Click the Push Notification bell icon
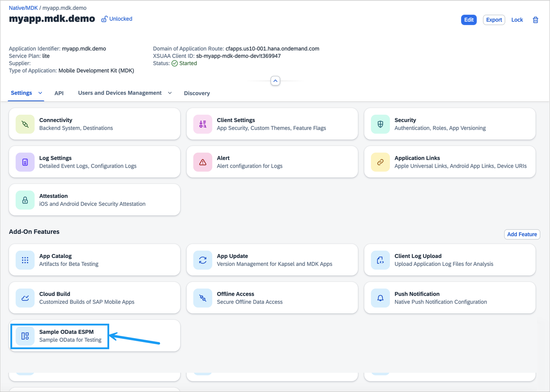The width and height of the screenshot is (550, 392). (x=380, y=298)
